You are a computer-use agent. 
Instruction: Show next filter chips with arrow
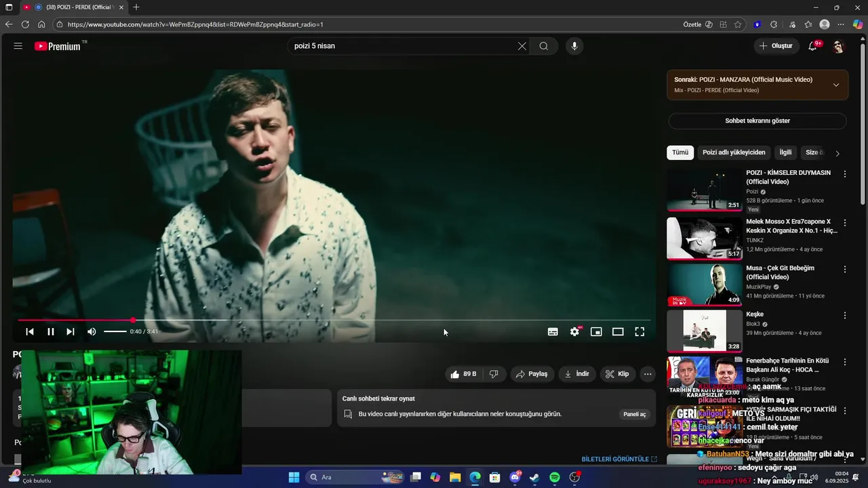[837, 153]
